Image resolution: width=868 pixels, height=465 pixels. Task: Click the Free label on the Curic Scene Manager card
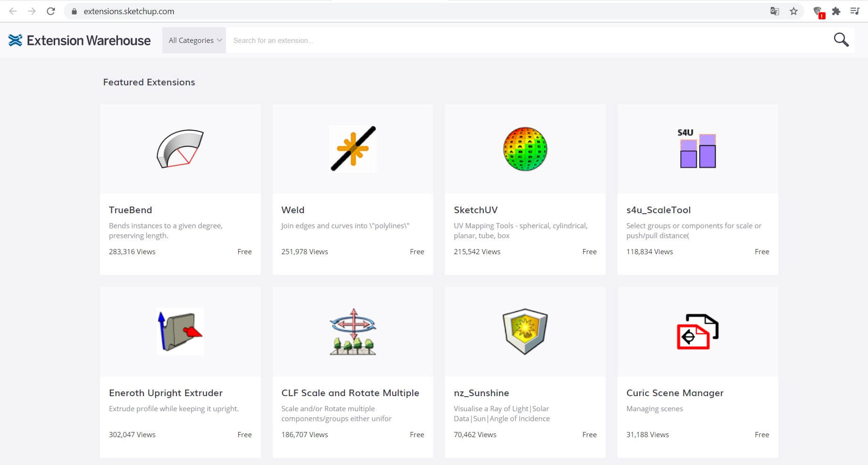762,435
